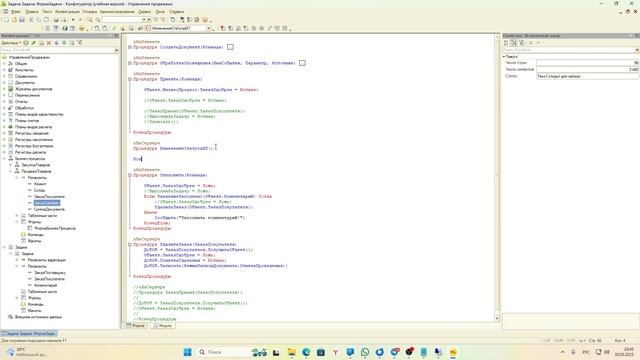Click the properties panel search field
This screenshot has height=360, width=640.
(x=569, y=50)
